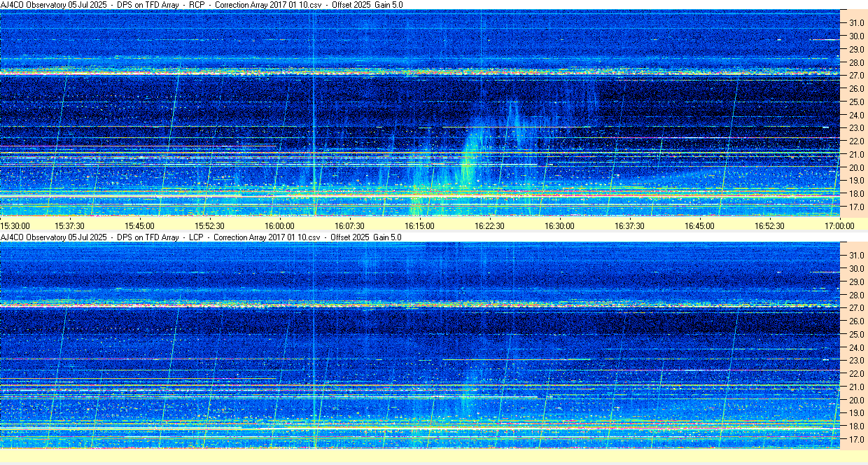Select the 18.0 frequency label in LCP panel

pyautogui.click(x=857, y=426)
